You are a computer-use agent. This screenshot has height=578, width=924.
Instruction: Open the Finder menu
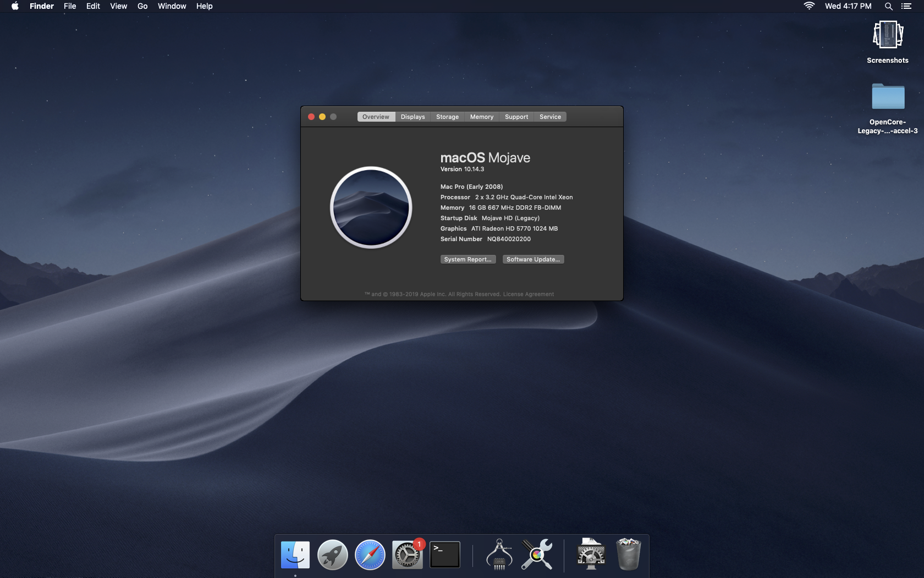pyautogui.click(x=42, y=6)
